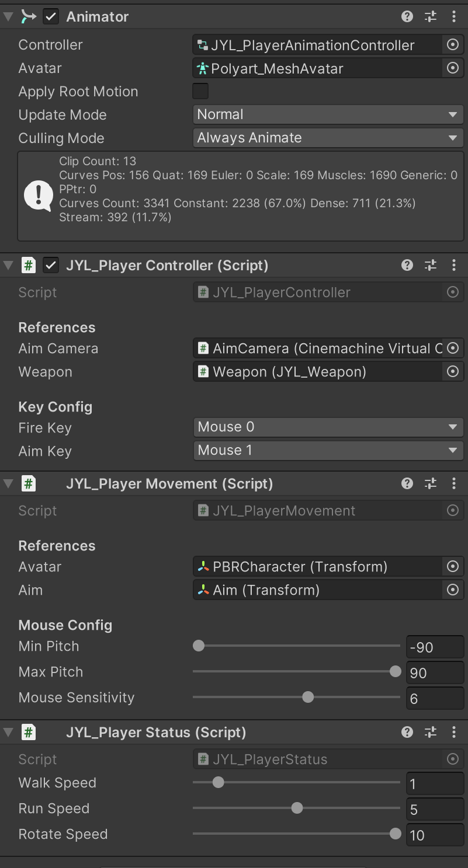The width and height of the screenshot is (468, 868).
Task: Collapse the JYL_Player Movement component
Action: pyautogui.click(x=8, y=483)
